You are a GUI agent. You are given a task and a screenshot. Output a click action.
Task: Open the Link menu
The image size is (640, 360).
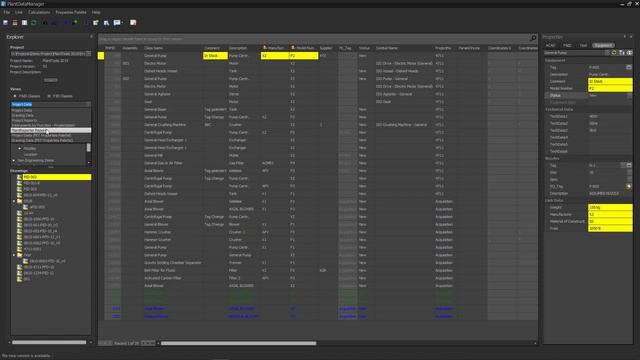19,12
